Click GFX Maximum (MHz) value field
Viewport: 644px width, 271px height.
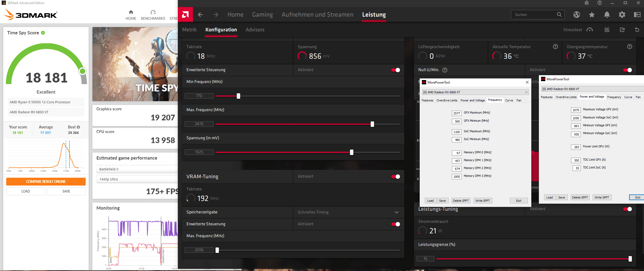pyautogui.click(x=457, y=113)
